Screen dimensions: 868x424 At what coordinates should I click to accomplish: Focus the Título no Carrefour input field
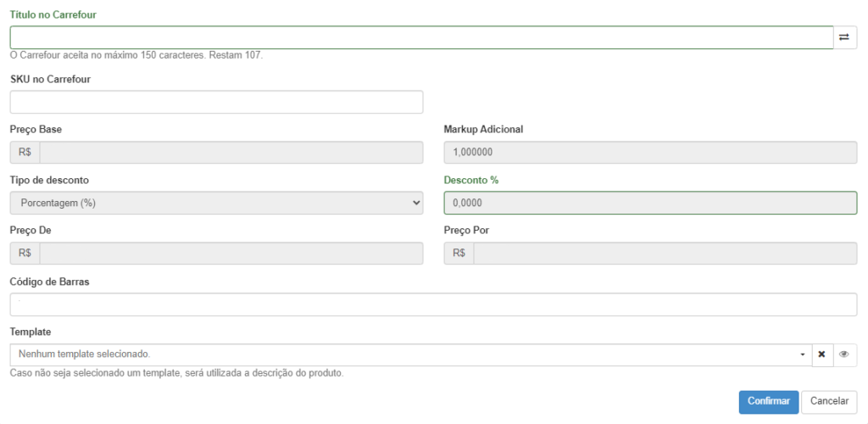click(x=422, y=37)
